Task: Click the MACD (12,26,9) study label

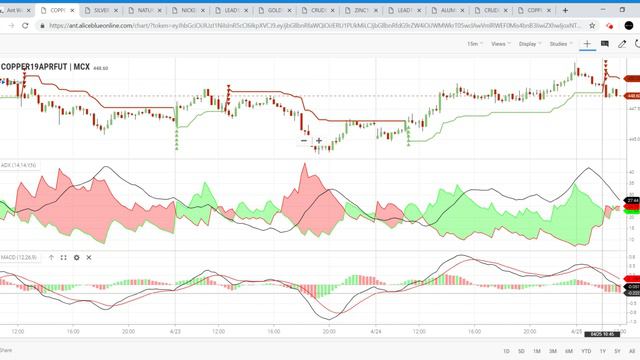Action: (19, 258)
